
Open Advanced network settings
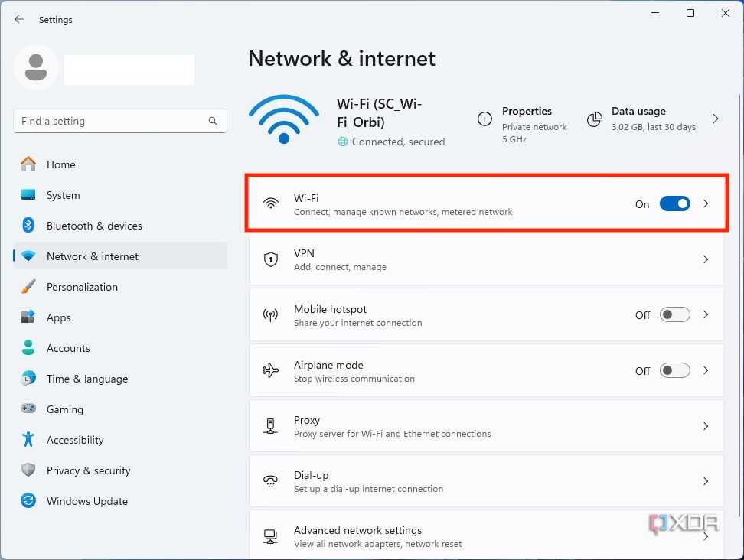487,536
